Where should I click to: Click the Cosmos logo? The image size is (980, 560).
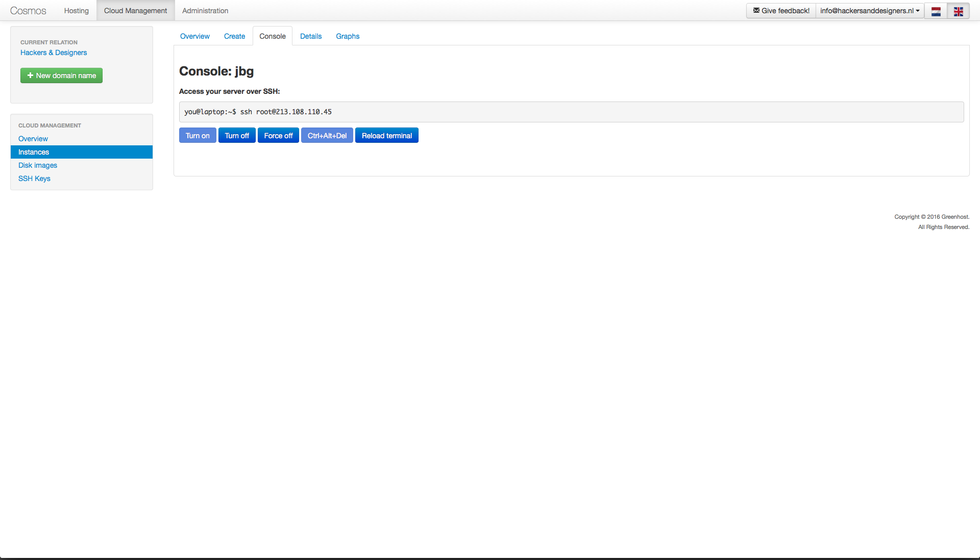click(x=28, y=11)
